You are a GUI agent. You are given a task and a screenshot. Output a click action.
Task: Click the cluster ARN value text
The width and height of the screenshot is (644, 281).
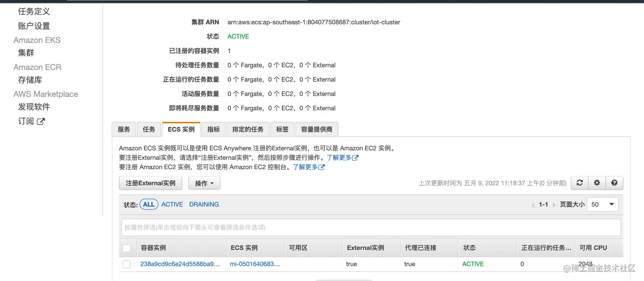314,22
